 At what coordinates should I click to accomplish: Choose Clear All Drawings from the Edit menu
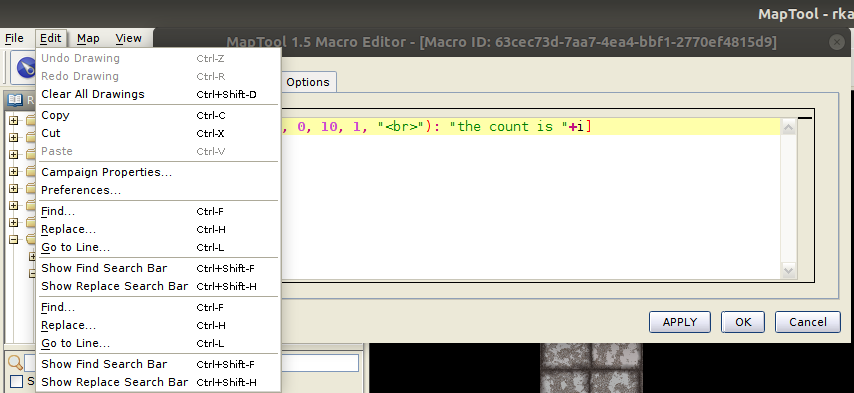pyautogui.click(x=158, y=94)
